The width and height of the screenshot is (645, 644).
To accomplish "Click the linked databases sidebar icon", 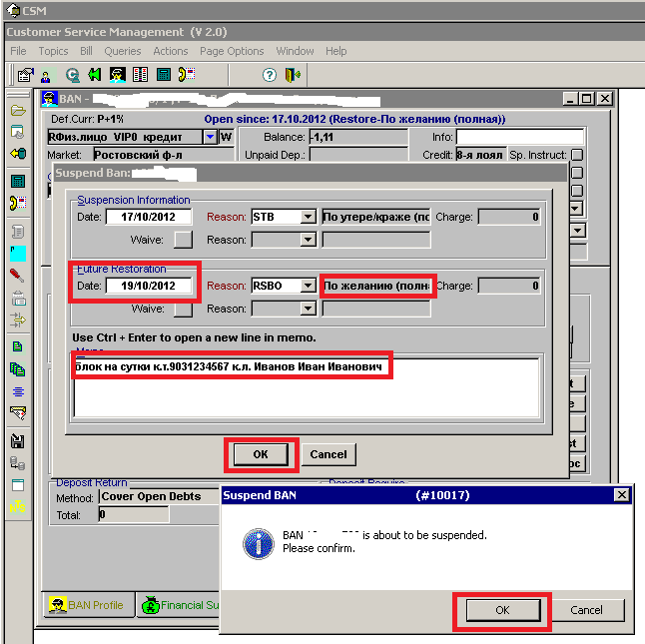I will pos(17,463).
